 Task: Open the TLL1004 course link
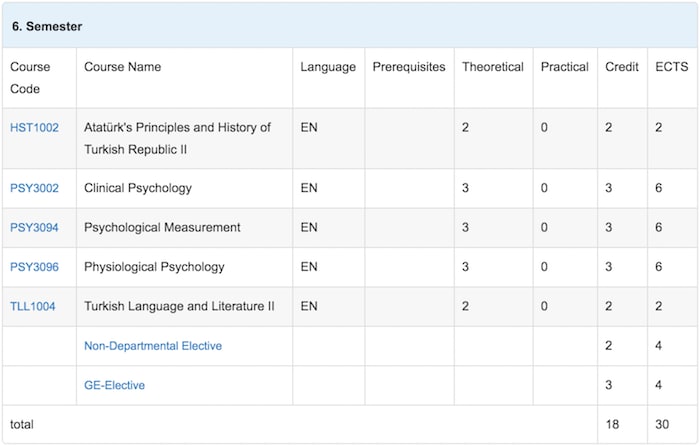tap(33, 306)
